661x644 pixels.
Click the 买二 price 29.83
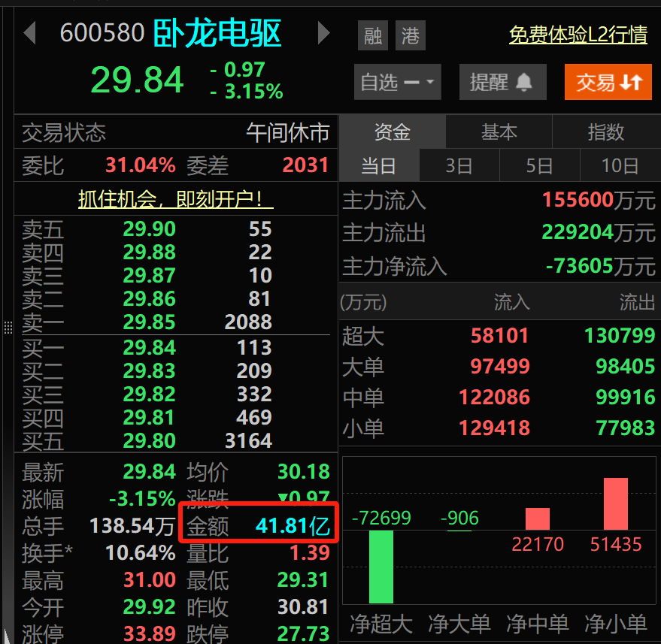149,371
